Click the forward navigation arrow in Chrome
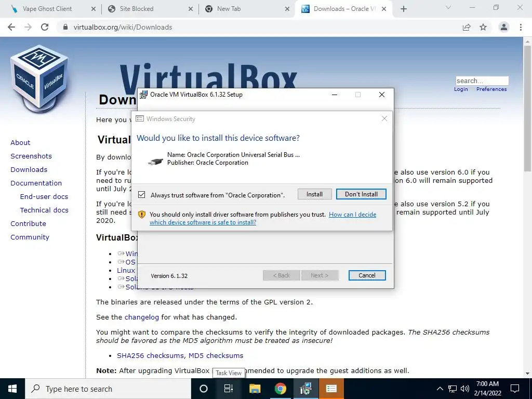This screenshot has height=399, width=532. point(28,27)
